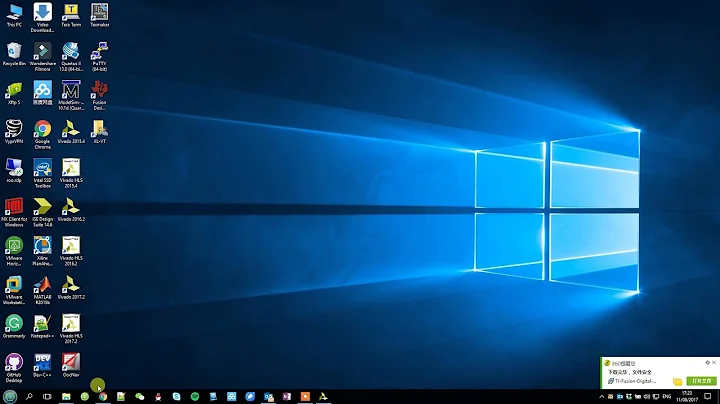This screenshot has width=720, height=404.
Task: Close the 360 download notification popup
Action: point(714,363)
